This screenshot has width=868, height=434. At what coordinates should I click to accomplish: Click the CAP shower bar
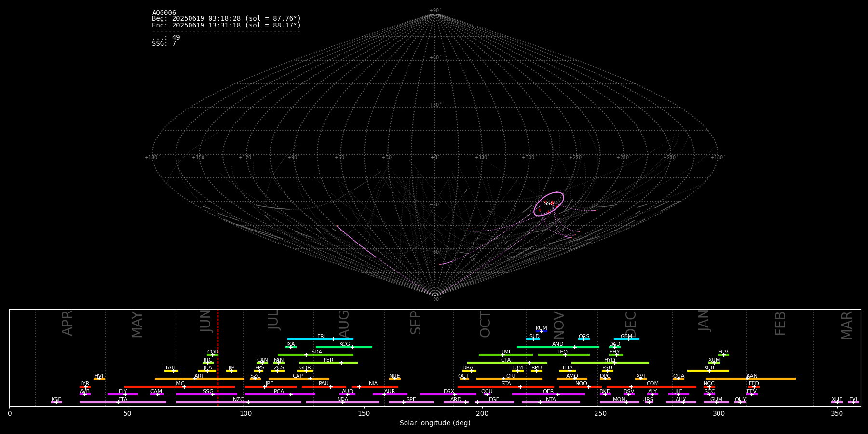(x=299, y=379)
